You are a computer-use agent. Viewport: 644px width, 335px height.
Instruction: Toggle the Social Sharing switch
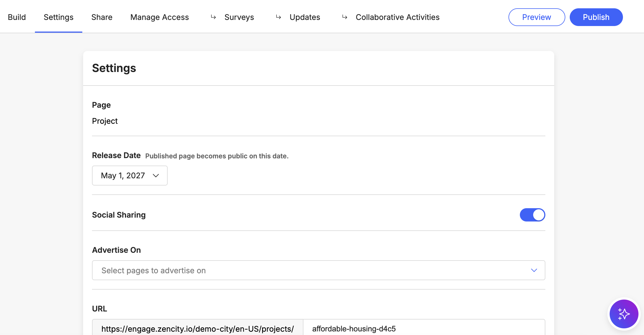pos(532,215)
